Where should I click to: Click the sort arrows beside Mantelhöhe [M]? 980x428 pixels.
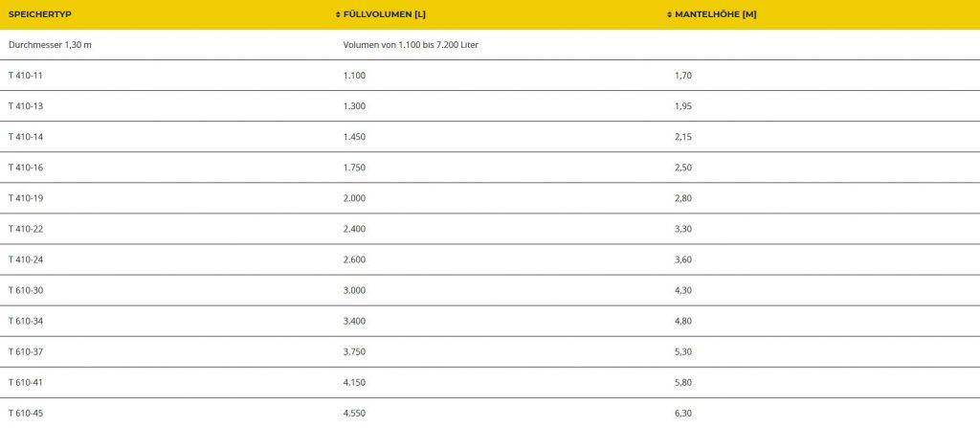pos(669,14)
